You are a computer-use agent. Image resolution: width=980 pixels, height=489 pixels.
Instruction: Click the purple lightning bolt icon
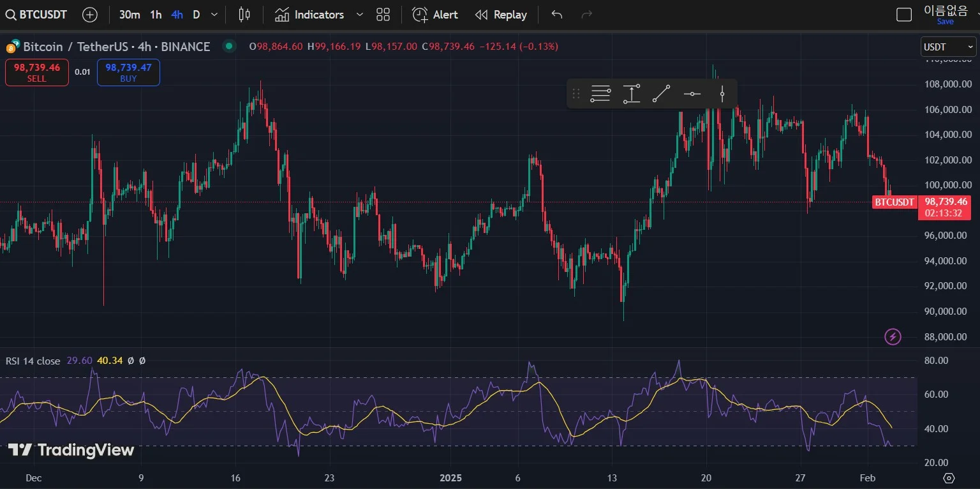click(893, 336)
